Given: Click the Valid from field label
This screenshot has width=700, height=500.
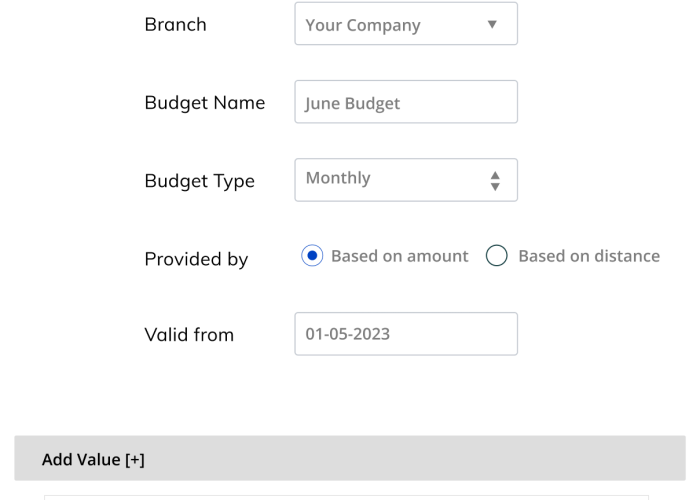Looking at the screenshot, I should pyautogui.click(x=188, y=335).
